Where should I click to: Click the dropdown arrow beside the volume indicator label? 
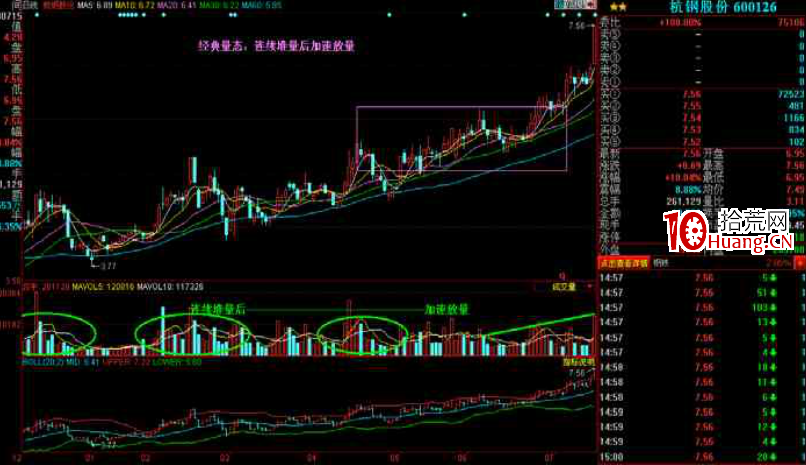(x=589, y=287)
